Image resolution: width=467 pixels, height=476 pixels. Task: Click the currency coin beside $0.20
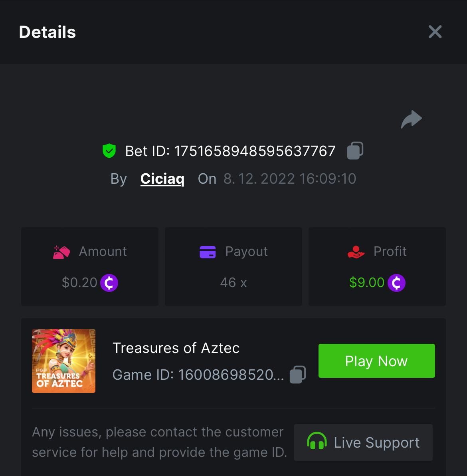[x=109, y=283]
